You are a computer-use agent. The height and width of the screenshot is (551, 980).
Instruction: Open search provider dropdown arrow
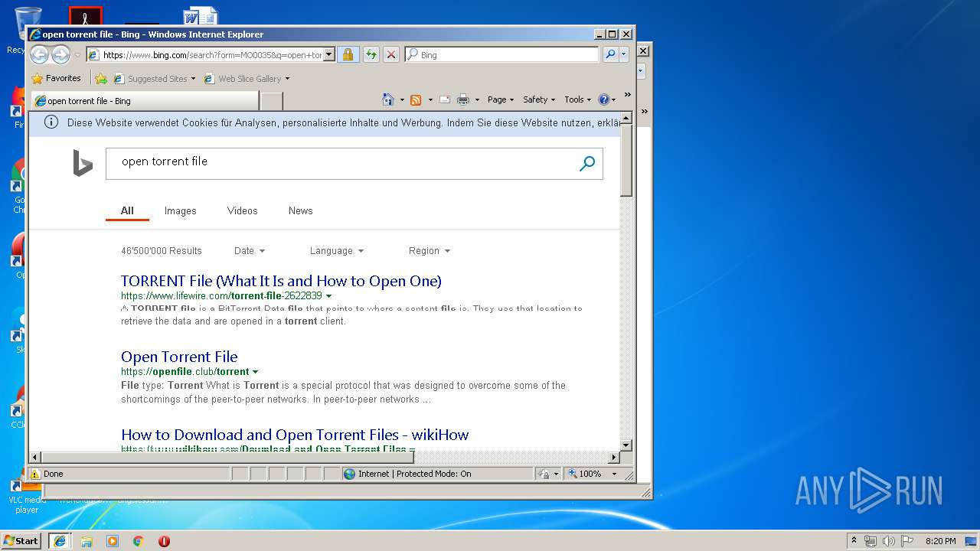click(624, 54)
